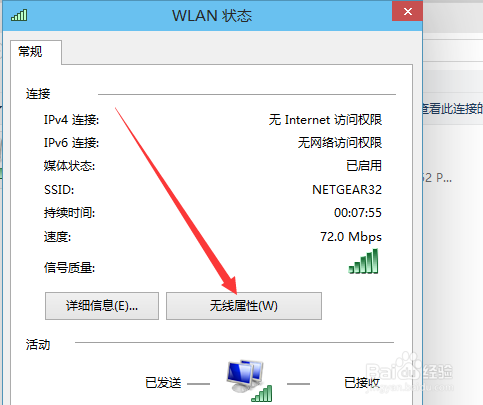Click the 信号质量 label
Viewport: 483px width, 405px height.
69,267
